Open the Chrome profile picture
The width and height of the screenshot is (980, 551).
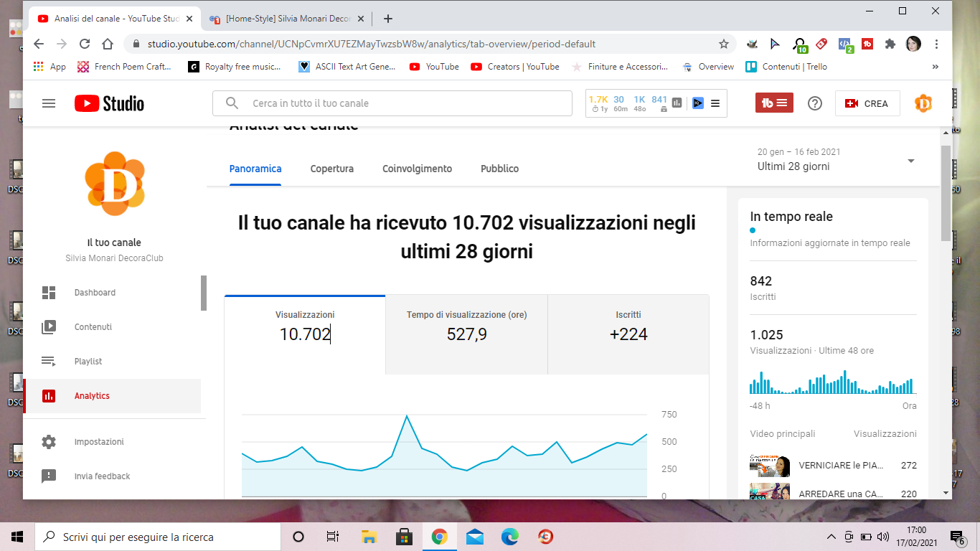[913, 44]
